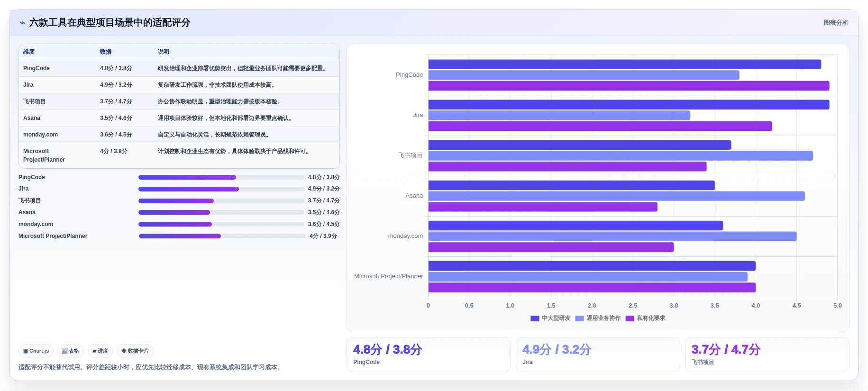Click the PingCode label in progress list
The image size is (868, 391).
click(x=32, y=177)
